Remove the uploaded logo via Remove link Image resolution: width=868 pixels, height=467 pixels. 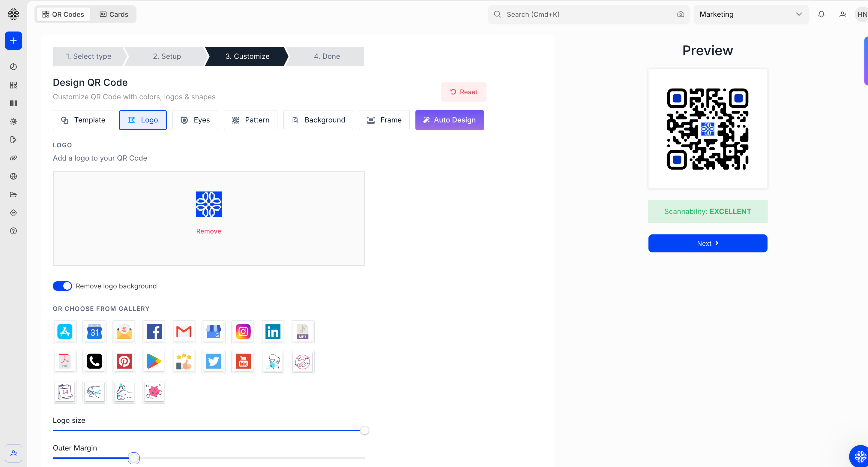click(208, 231)
